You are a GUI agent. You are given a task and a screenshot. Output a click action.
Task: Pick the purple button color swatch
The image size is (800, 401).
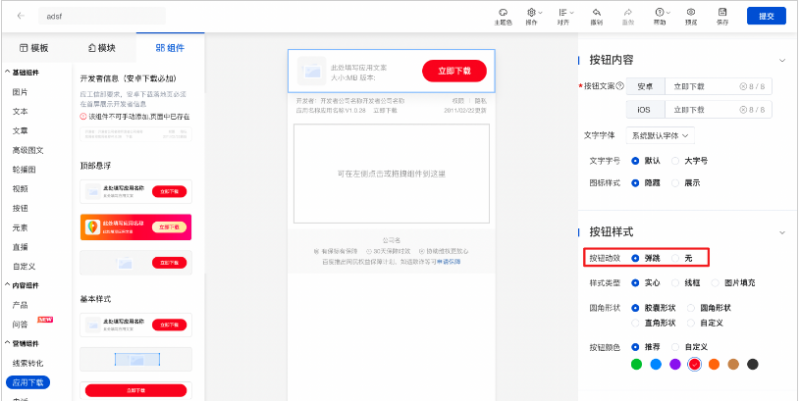(675, 364)
